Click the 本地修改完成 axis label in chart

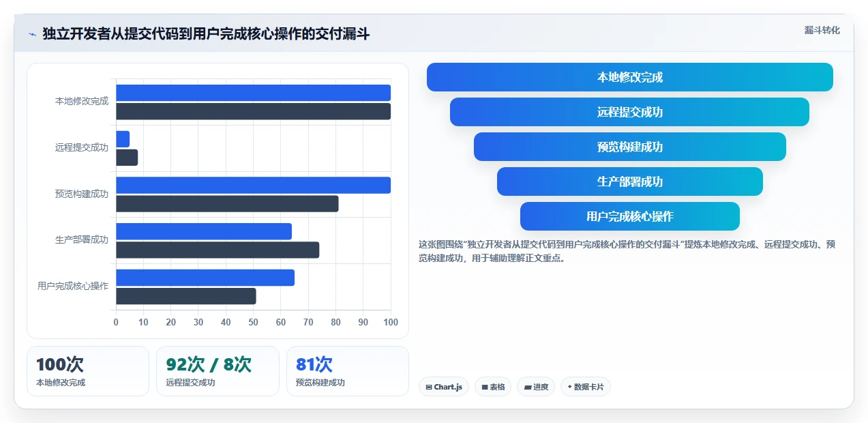pyautogui.click(x=82, y=101)
